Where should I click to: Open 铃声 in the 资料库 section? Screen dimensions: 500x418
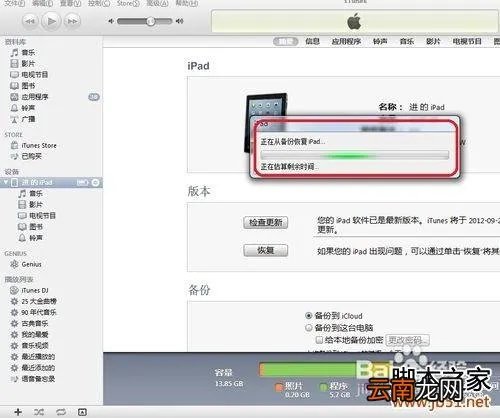tap(23, 108)
